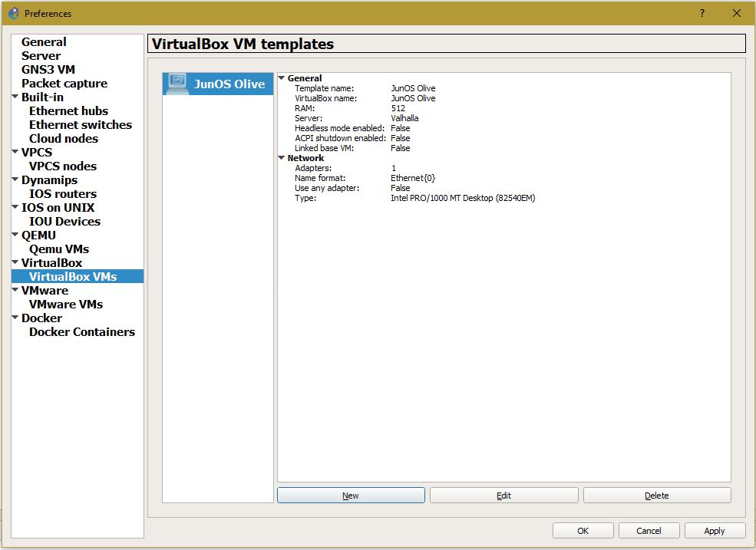Open the Packet capture preferences page

pos(64,84)
